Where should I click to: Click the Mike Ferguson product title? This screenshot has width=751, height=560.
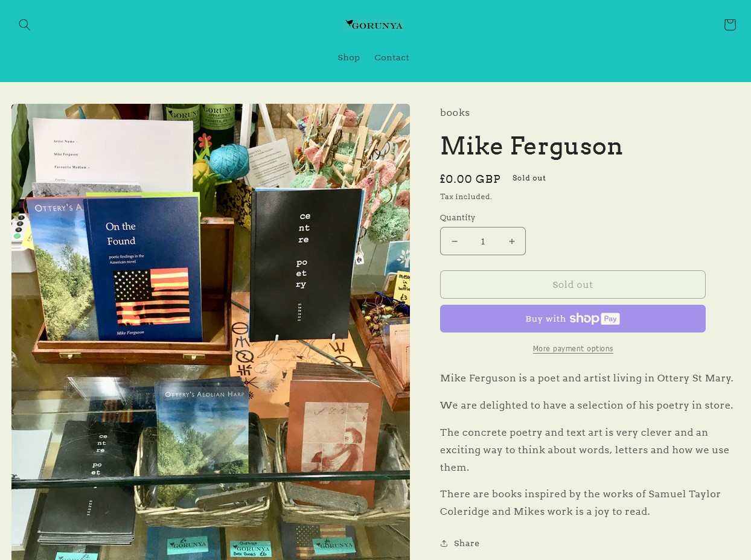tap(531, 146)
